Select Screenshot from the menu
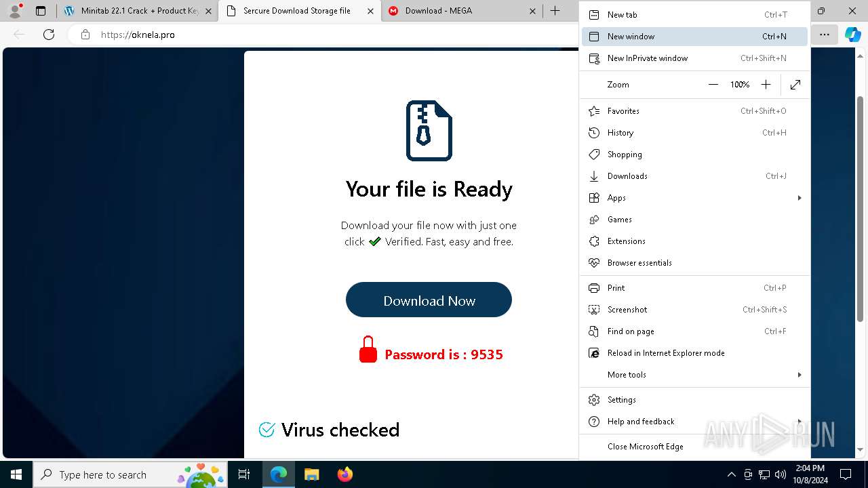This screenshot has width=868, height=488. click(694, 310)
